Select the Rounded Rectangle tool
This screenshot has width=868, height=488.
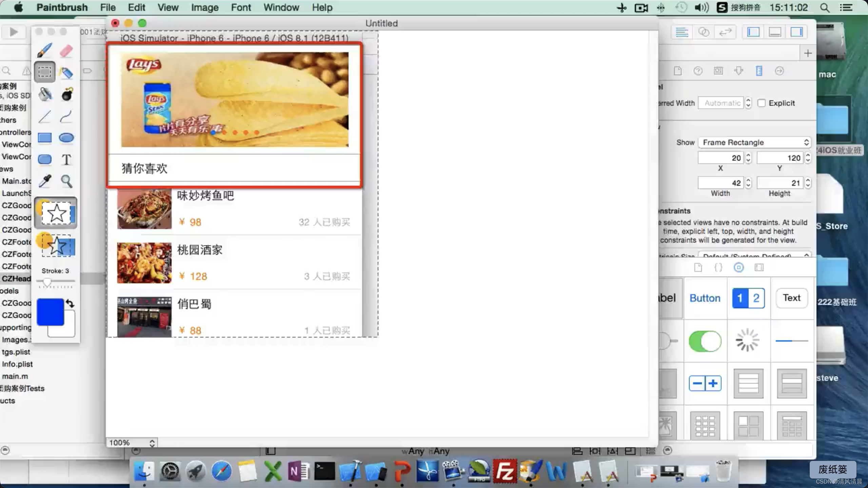point(44,159)
